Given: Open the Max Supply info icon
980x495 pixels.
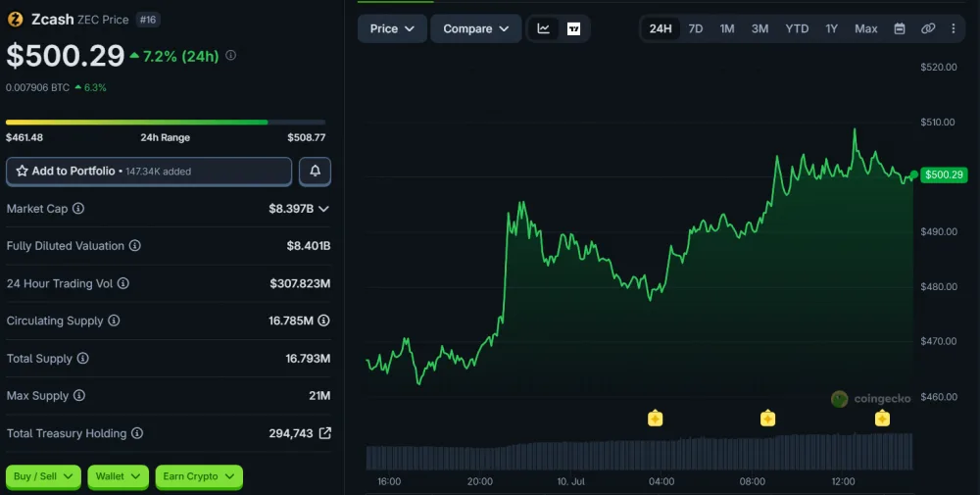Looking at the screenshot, I should point(78,396).
